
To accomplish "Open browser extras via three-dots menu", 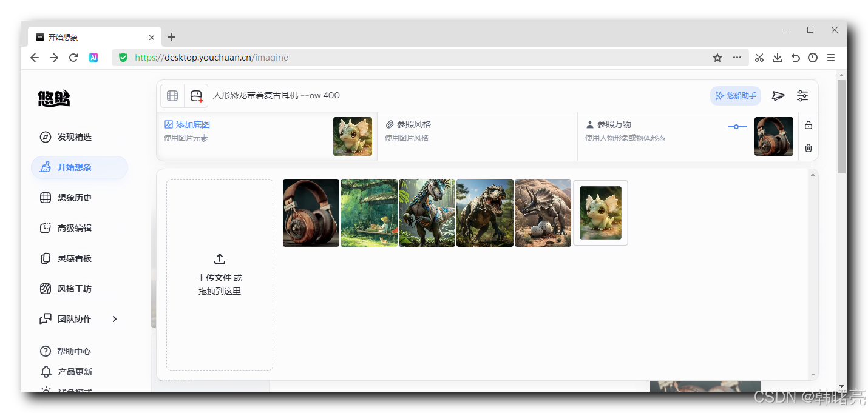I will (x=737, y=58).
